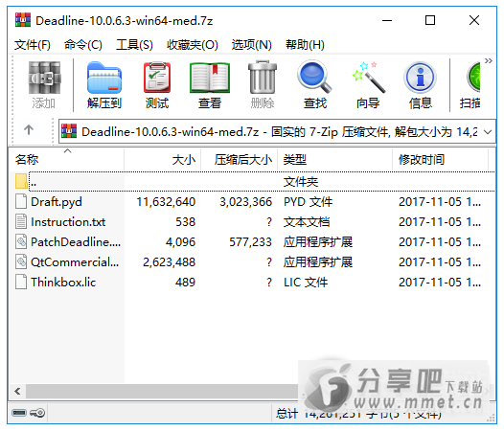Image resolution: width=504 pixels, height=431 pixels.
Task: Click the Add (添加) archive toolbar icon
Action: (44, 79)
